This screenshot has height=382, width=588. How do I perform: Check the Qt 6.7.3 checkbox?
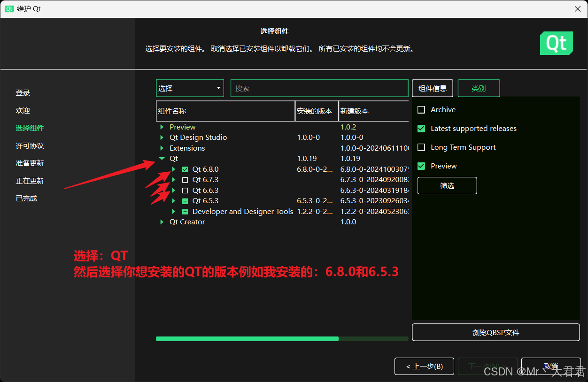pos(185,180)
